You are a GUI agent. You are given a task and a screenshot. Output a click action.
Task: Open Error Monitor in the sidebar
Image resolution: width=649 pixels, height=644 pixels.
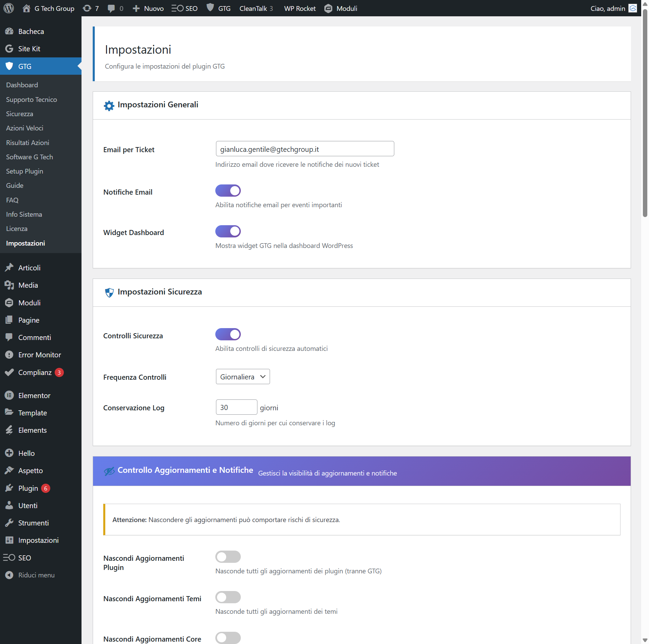pyautogui.click(x=39, y=355)
